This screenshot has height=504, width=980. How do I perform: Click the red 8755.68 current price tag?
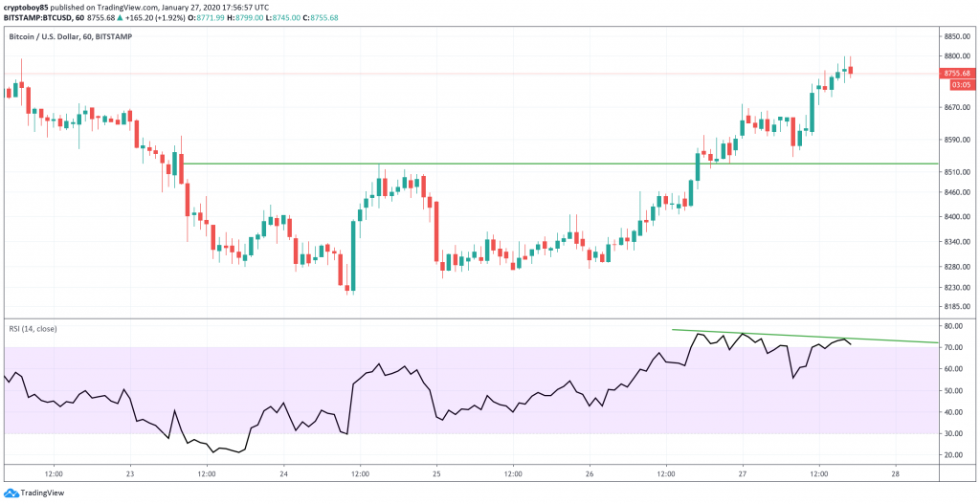click(x=956, y=73)
